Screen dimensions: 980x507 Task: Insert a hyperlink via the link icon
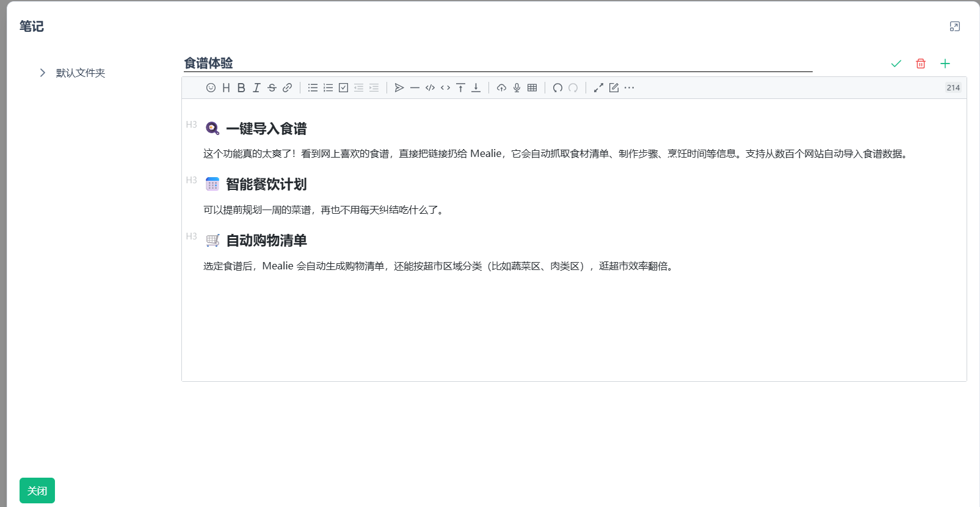pyautogui.click(x=287, y=88)
